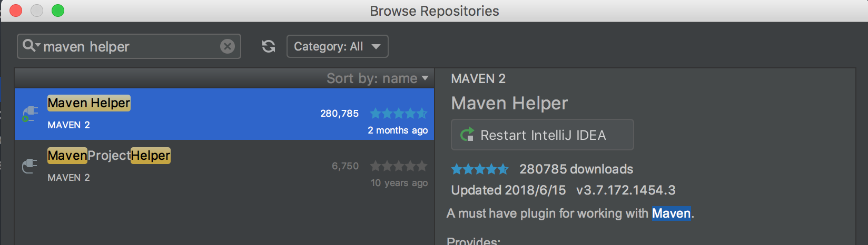The width and height of the screenshot is (868, 245).
Task: Click the 280785 downloads text
Action: pos(576,169)
